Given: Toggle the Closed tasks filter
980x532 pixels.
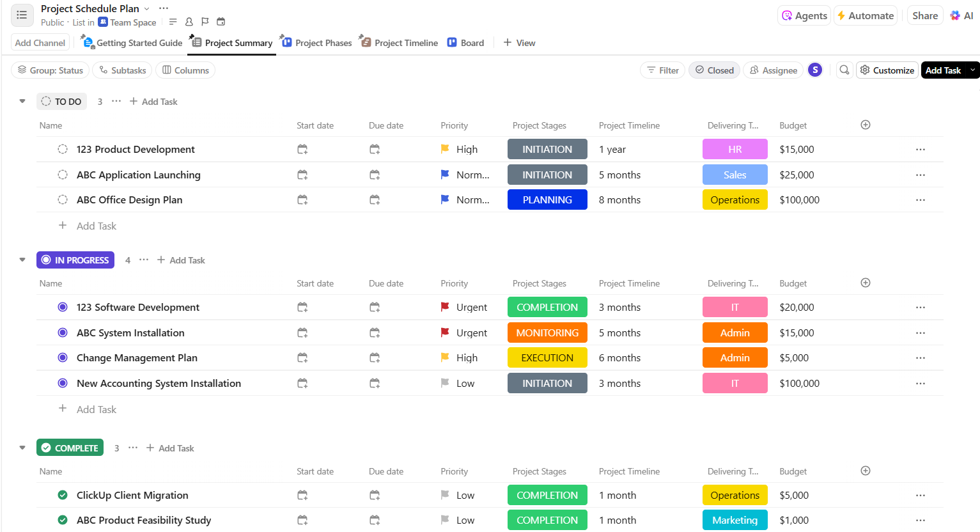Looking at the screenshot, I should [714, 70].
